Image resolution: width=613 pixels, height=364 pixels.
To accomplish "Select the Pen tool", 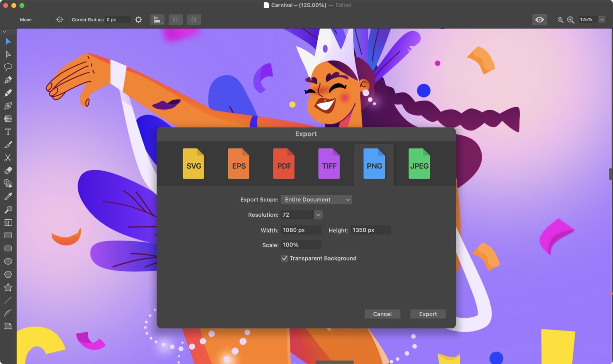I will point(8,80).
